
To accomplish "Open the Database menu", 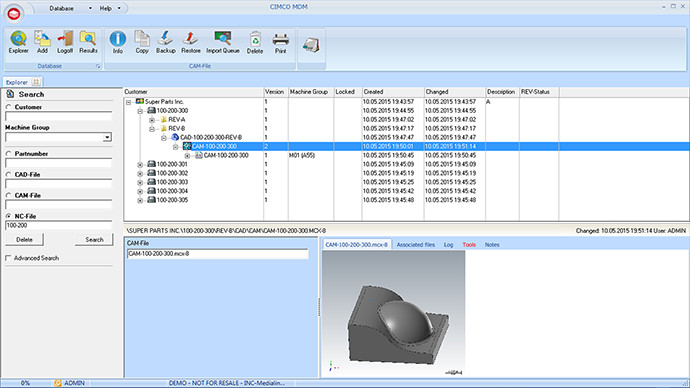I will pyautogui.click(x=62, y=8).
